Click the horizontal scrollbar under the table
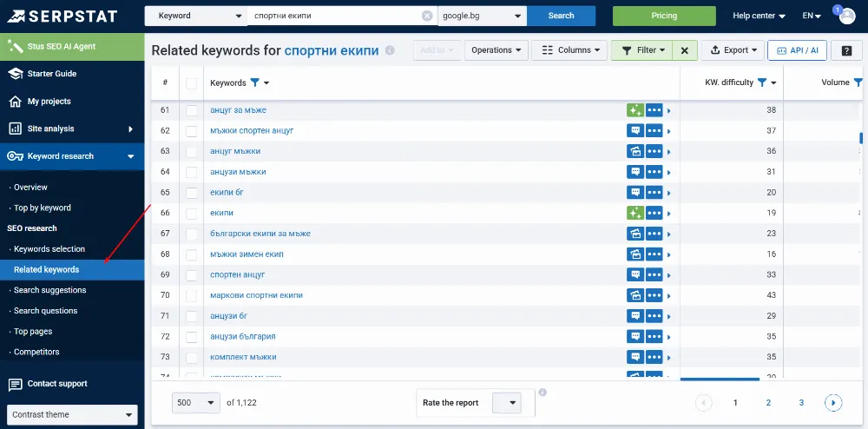Viewport: 868px width, 429px height. pyautogui.click(x=720, y=379)
